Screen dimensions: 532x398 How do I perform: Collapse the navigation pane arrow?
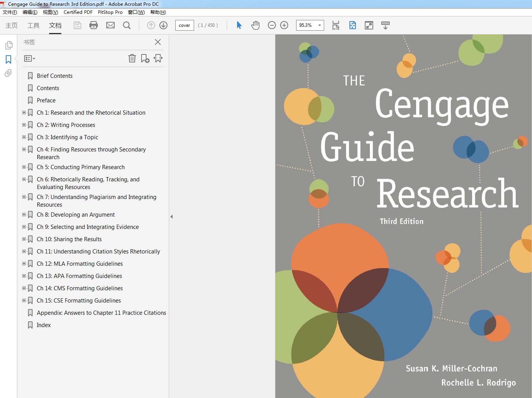pos(171,217)
